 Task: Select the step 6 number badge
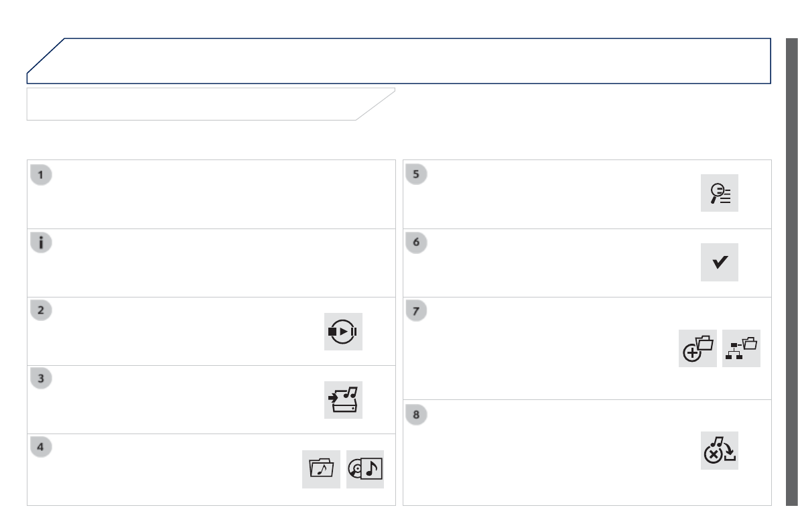click(416, 243)
